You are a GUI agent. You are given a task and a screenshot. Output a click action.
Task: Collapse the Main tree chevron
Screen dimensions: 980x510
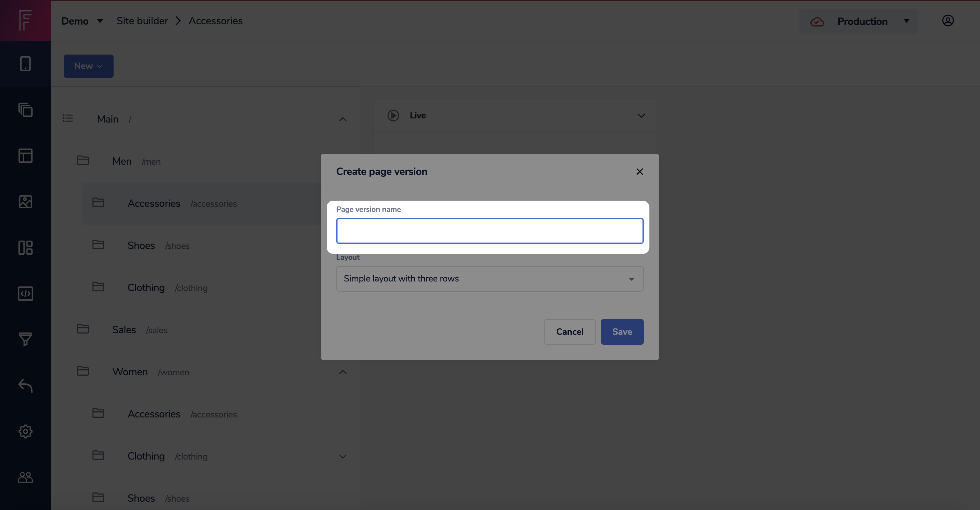pyautogui.click(x=342, y=119)
